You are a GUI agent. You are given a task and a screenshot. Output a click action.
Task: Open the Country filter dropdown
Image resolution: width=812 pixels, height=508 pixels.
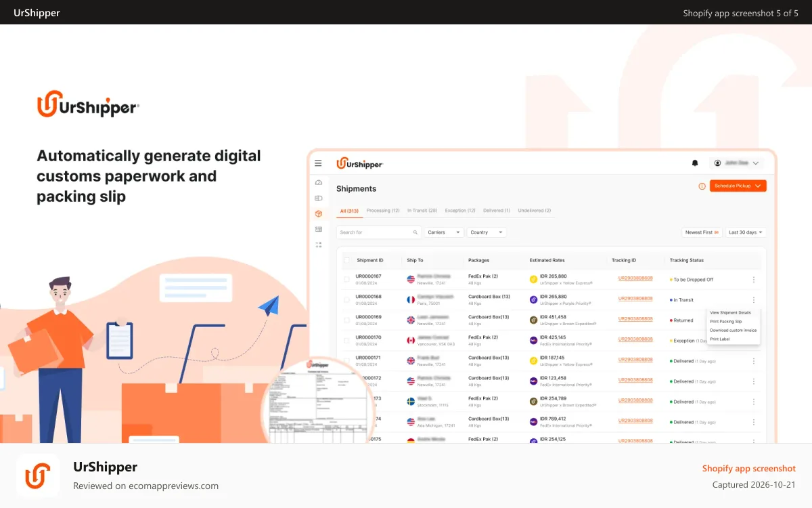point(487,232)
